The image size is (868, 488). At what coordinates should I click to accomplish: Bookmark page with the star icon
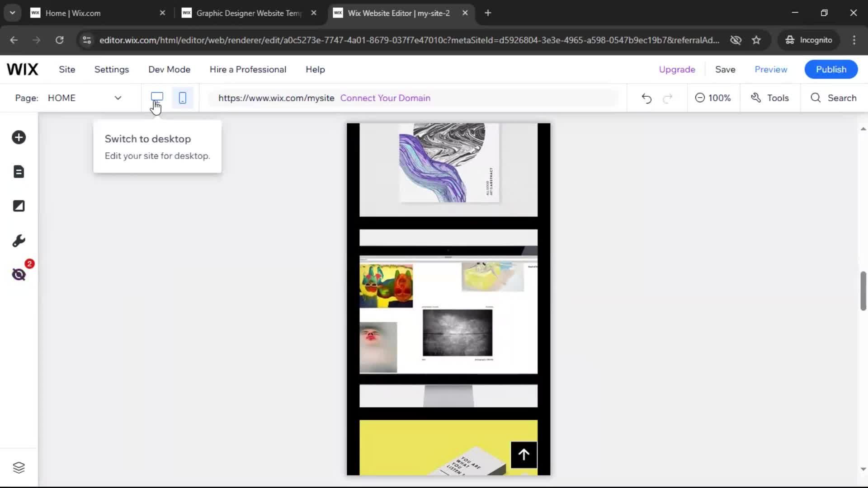point(756,40)
